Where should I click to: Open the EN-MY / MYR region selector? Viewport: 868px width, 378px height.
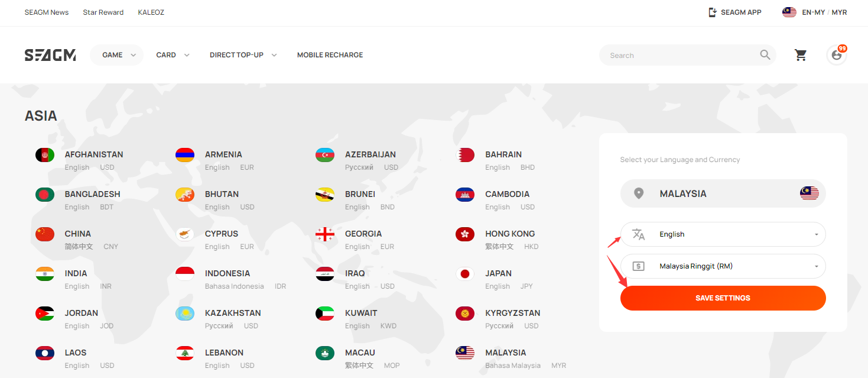815,12
